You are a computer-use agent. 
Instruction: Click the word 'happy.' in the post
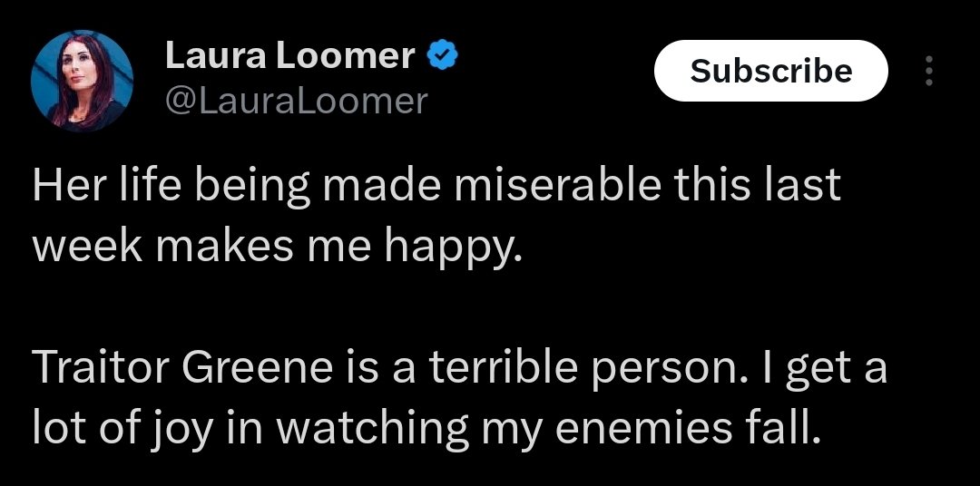[454, 248]
